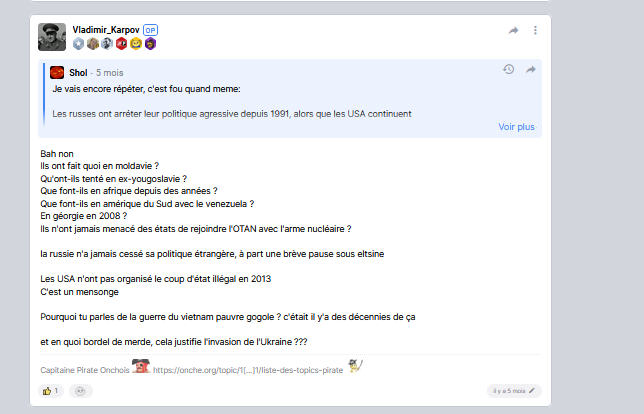
Task: Click the 'il y a 5 mois' edited timestamp
Action: pyautogui.click(x=514, y=391)
